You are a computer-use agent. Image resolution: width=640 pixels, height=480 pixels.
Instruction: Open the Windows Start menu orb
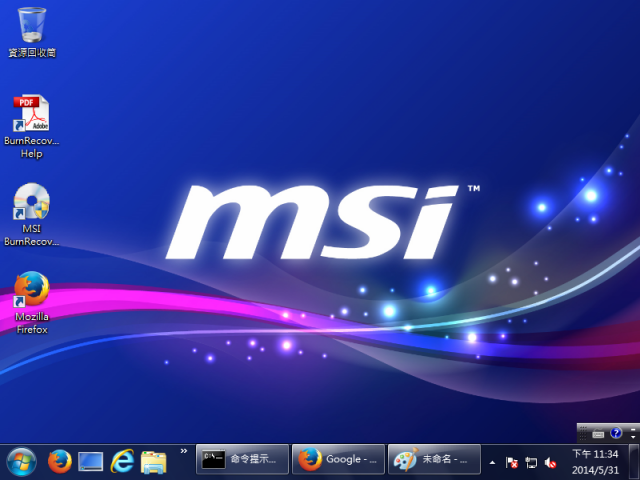pyautogui.click(x=21, y=462)
